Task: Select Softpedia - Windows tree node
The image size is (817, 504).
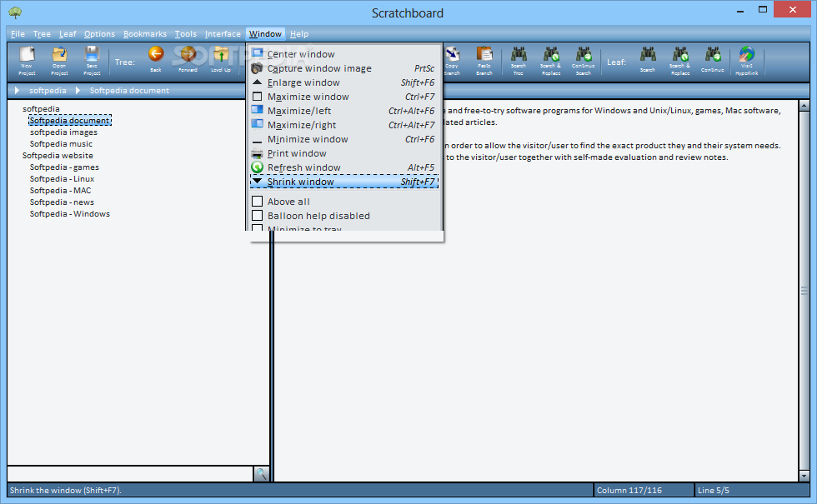Action: click(70, 213)
